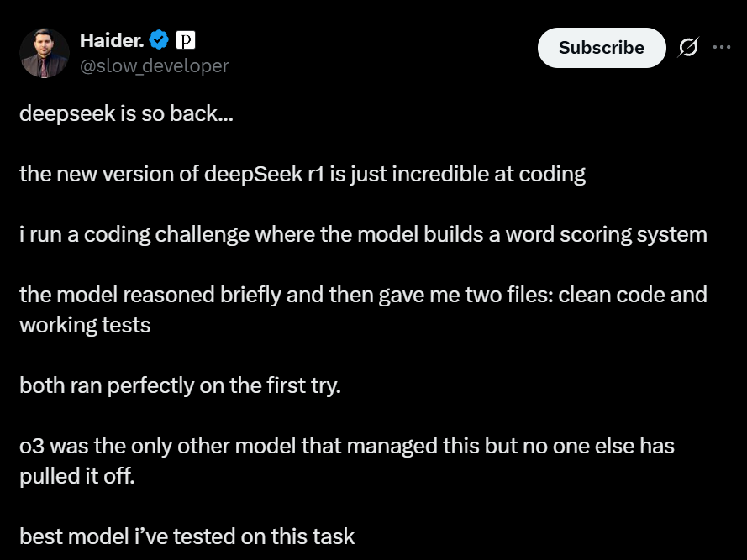
Task: Click the word "o3" in the post
Action: 32,447
